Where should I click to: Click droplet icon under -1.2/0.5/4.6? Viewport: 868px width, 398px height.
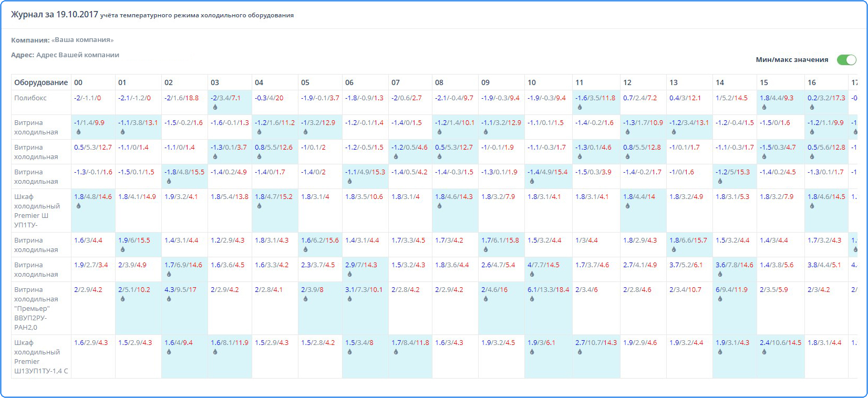396,156
